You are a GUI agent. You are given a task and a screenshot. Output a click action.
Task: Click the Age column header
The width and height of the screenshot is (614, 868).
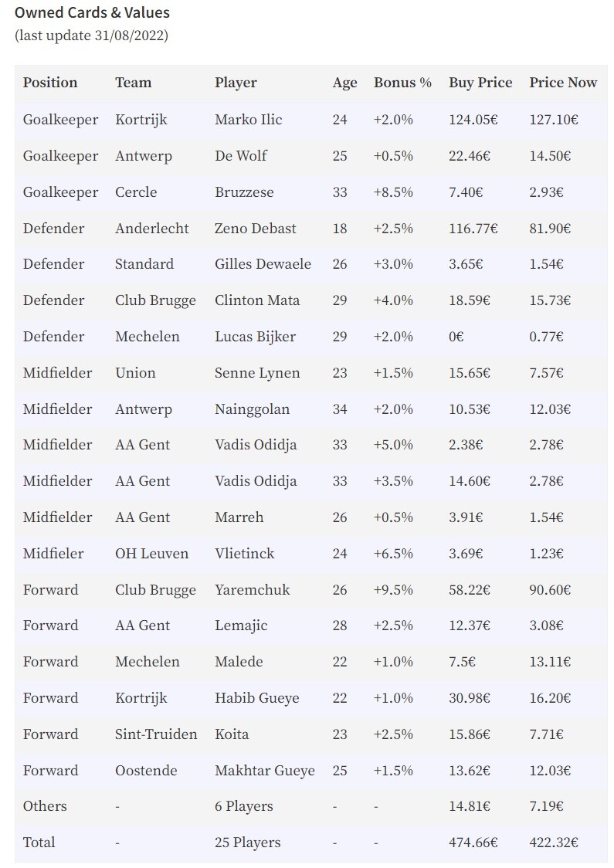(x=344, y=83)
